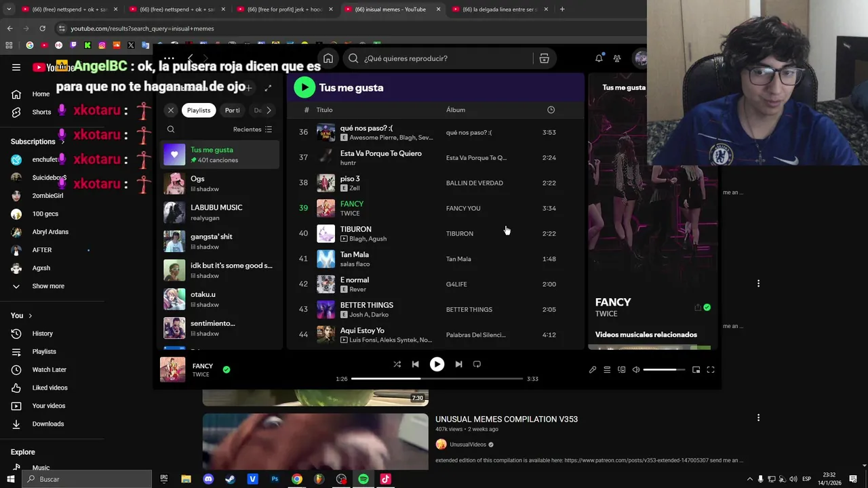The width and height of the screenshot is (868, 488).
Task: Open Spotify queue icon
Action: [607, 369]
